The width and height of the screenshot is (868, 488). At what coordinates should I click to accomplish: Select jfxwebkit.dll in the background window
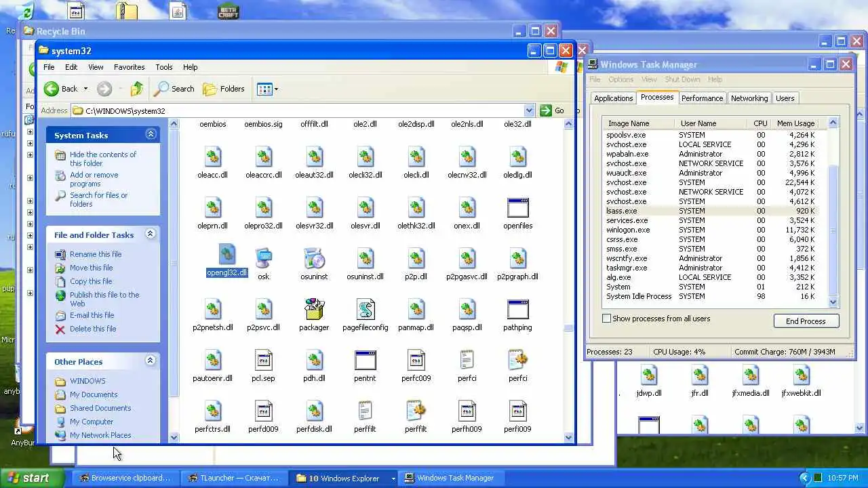(x=802, y=375)
